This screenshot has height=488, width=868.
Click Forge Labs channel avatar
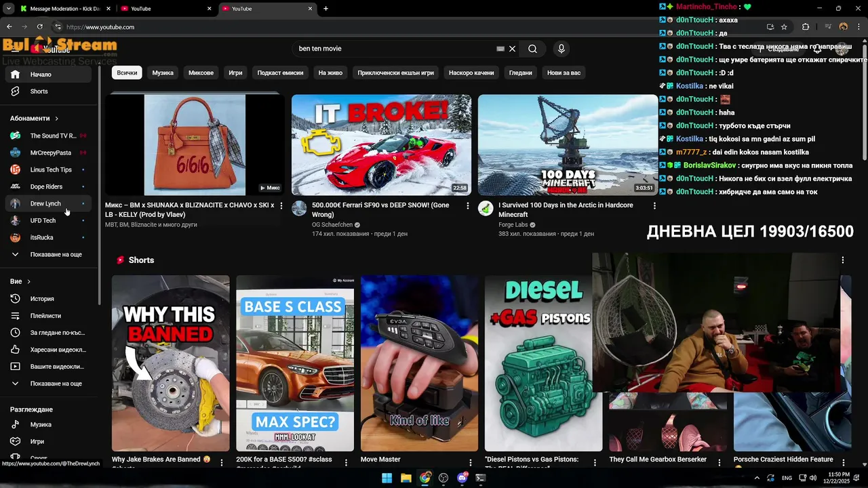click(x=486, y=209)
